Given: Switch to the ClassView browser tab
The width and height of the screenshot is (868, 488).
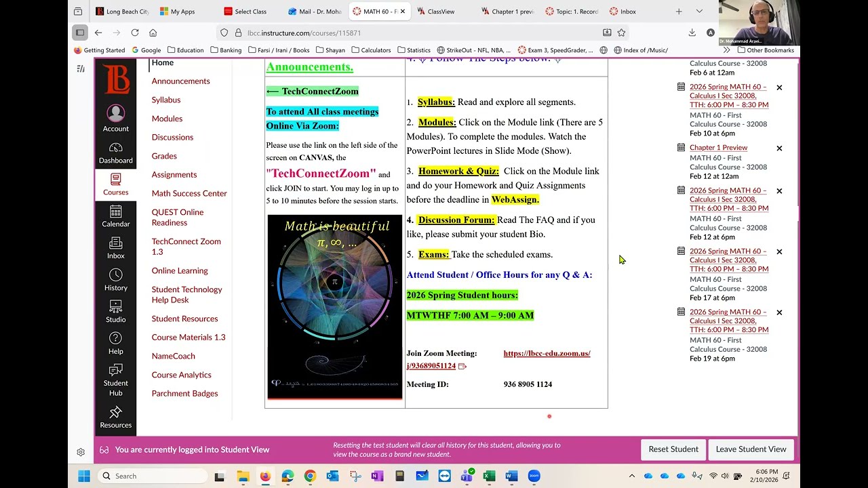Looking at the screenshot, I should tap(439, 12).
